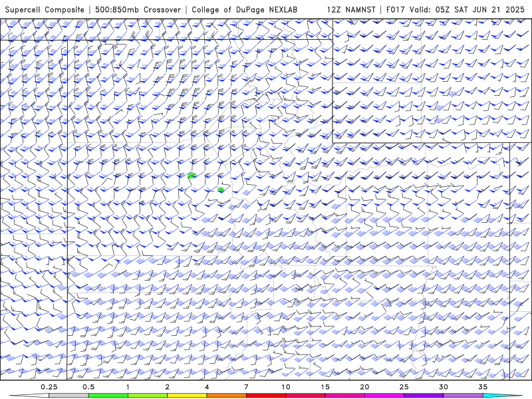
Task: Click the "0.5" legend value
Action: coord(88,387)
